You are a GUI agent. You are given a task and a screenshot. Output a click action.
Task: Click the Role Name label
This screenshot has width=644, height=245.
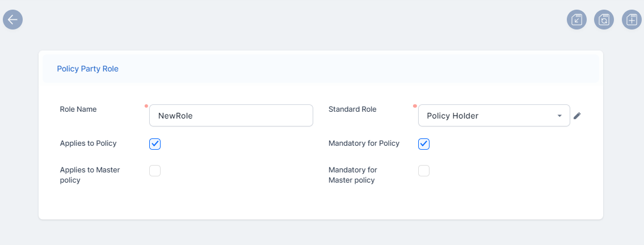[x=78, y=109]
